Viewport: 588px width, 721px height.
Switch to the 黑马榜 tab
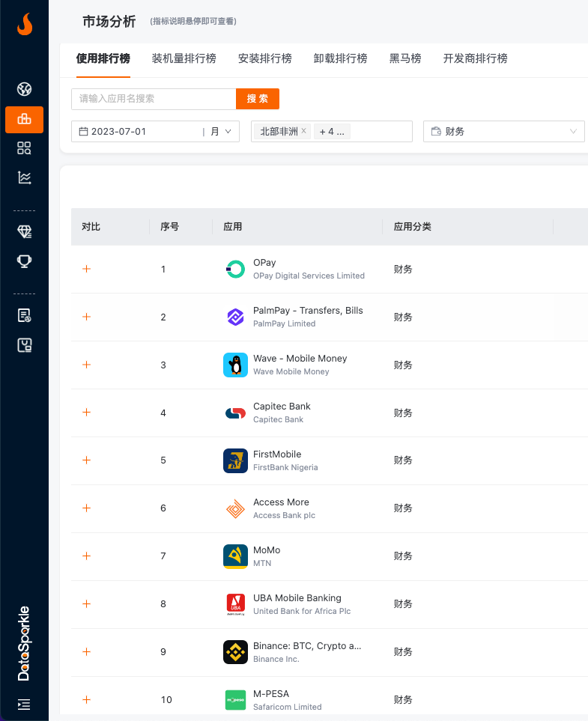(404, 58)
